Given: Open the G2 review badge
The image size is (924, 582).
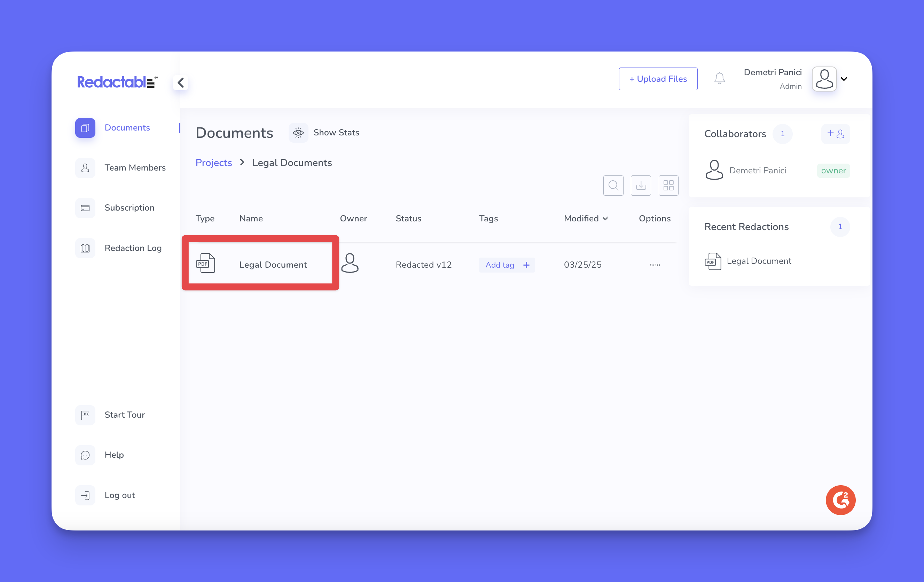Looking at the screenshot, I should [x=840, y=500].
